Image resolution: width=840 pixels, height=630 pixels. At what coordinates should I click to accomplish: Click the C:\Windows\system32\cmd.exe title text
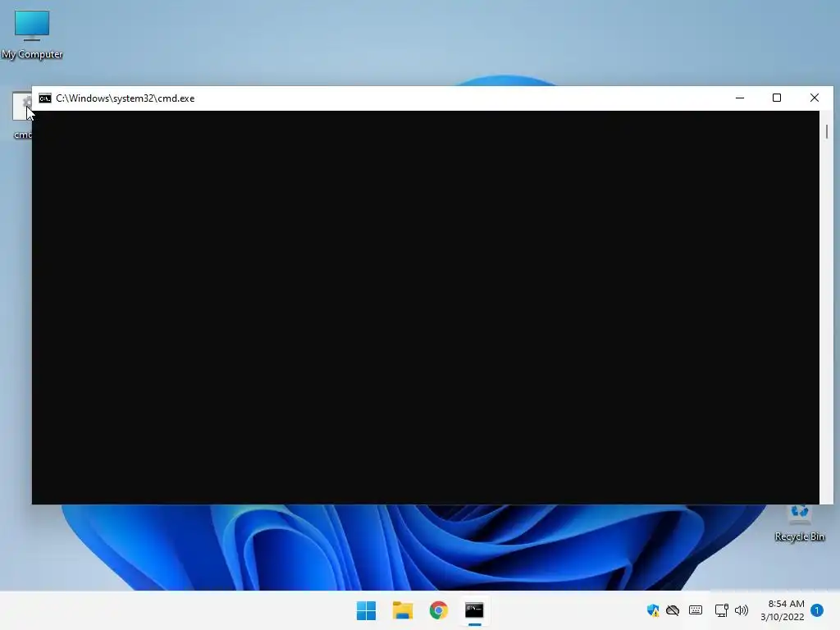[x=126, y=98]
